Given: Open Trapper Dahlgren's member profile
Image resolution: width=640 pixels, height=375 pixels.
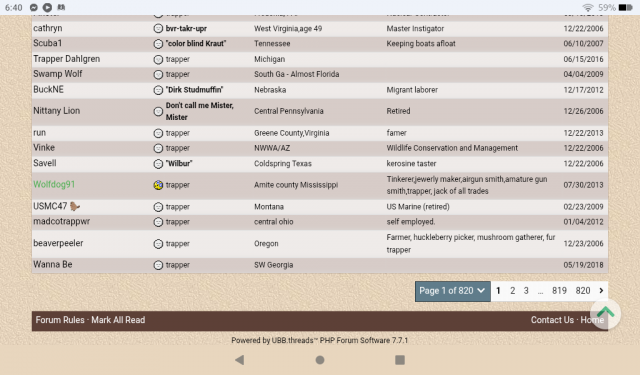Looking at the screenshot, I should pyautogui.click(x=67, y=59).
